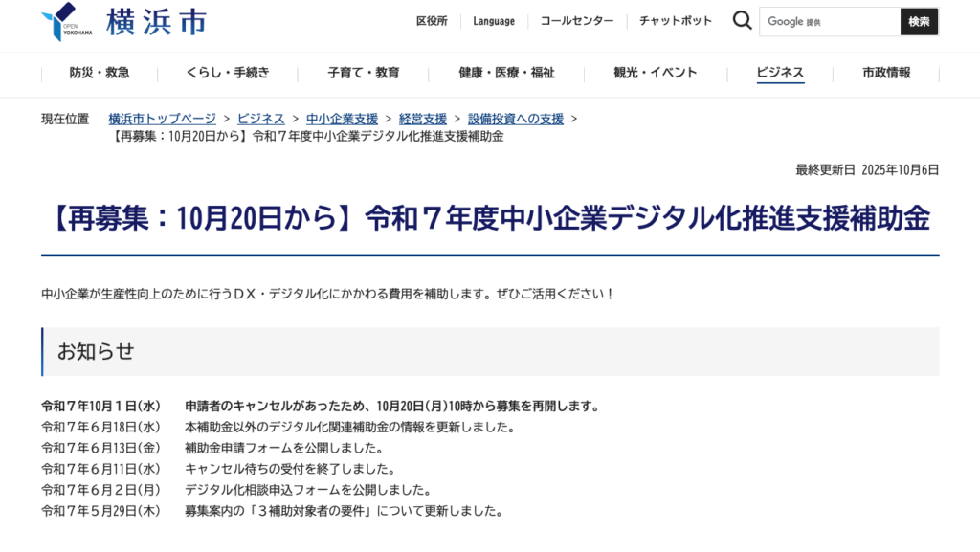Click the ビジネス breadcrumb link

click(261, 119)
